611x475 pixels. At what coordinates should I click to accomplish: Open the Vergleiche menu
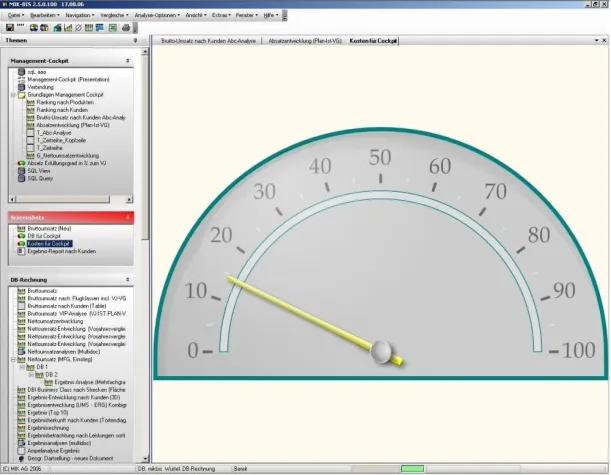(114, 15)
